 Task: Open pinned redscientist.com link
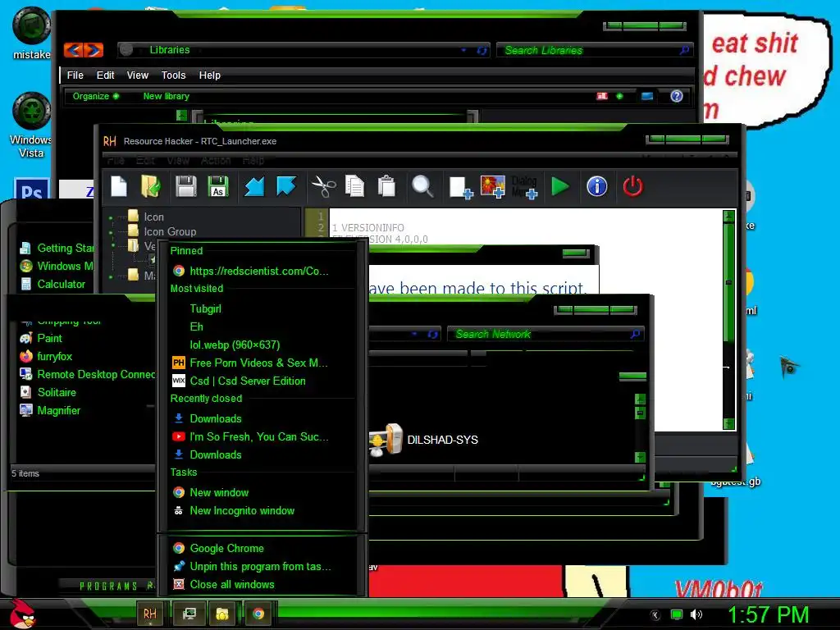tap(262, 271)
